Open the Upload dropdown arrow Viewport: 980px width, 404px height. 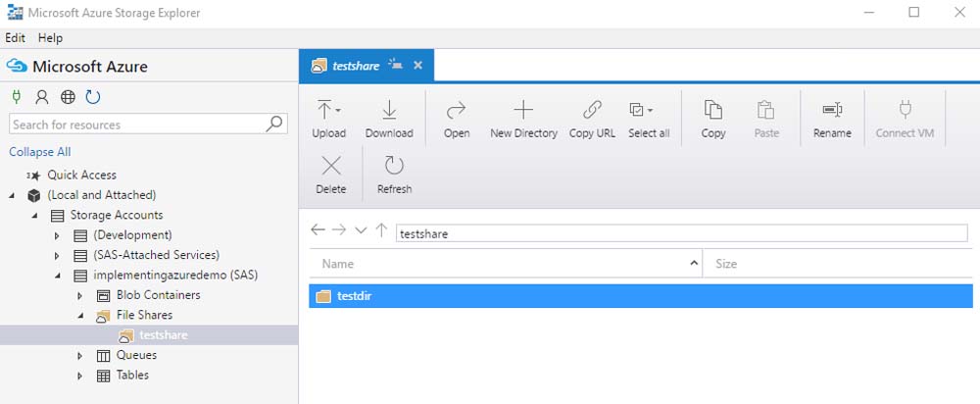coord(338,111)
